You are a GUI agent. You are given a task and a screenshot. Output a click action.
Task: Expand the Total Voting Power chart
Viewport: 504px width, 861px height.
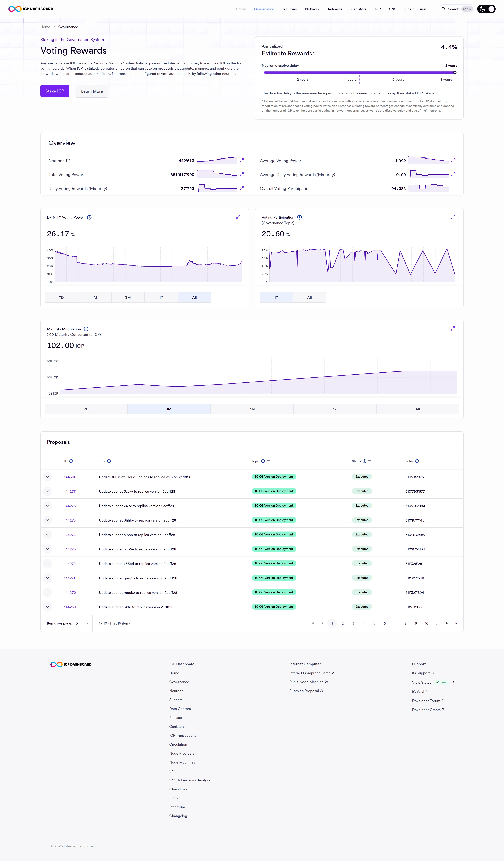pos(242,174)
